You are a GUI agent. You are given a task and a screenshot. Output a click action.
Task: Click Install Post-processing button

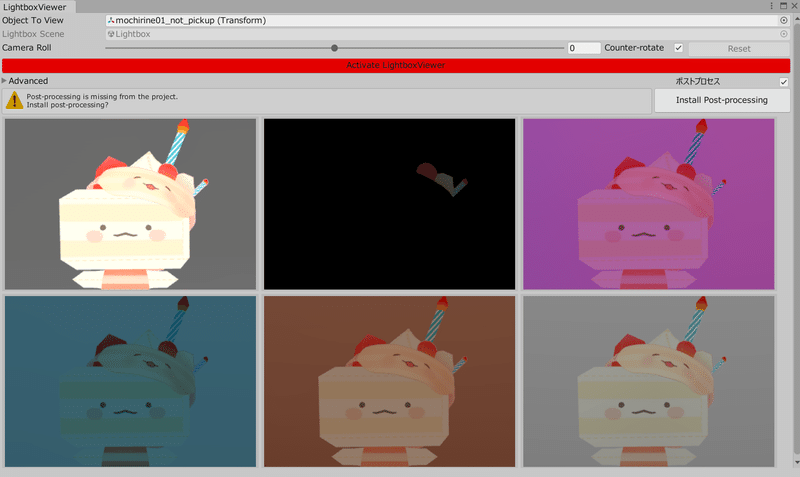click(722, 100)
